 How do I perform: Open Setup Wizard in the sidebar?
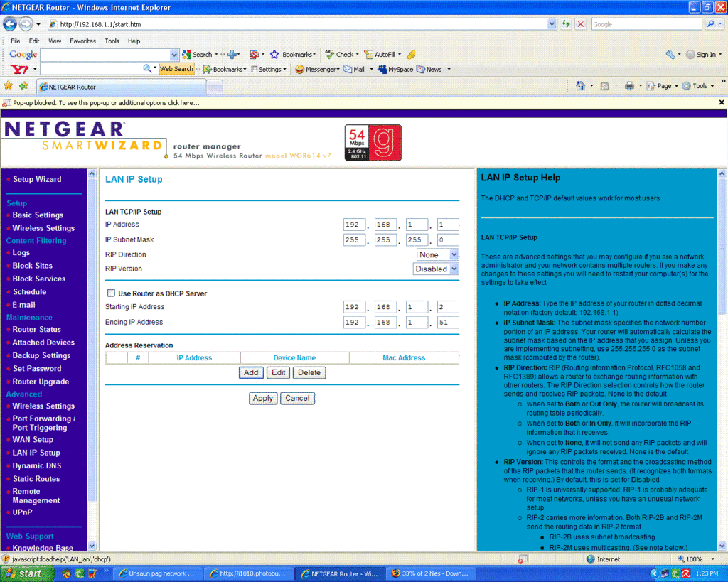point(37,179)
